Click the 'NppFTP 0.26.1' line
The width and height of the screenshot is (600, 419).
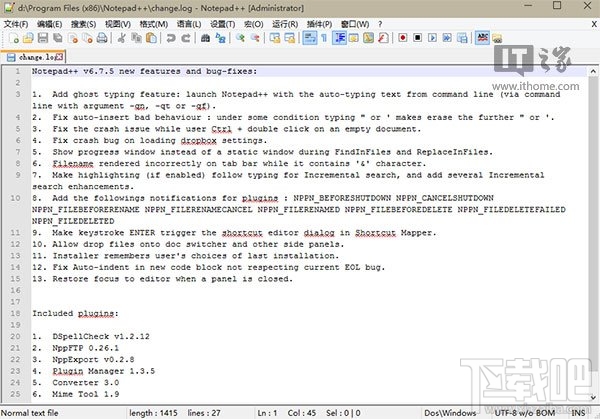click(75, 348)
